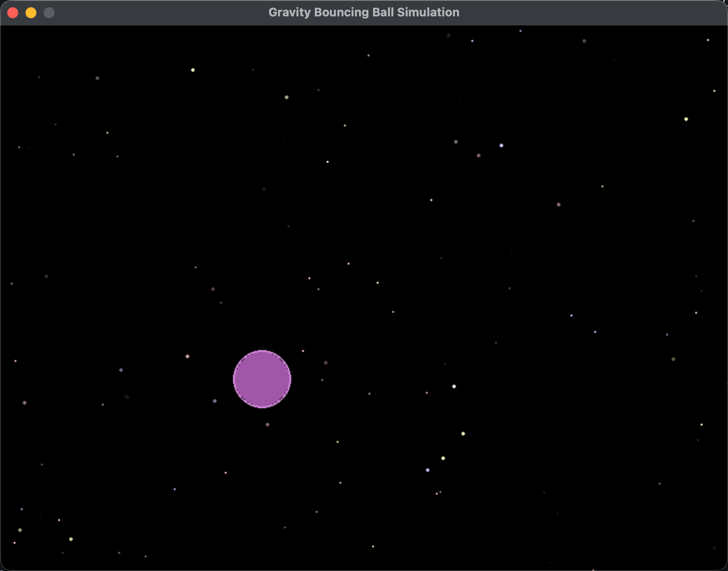The image size is (728, 571).
Task: Click the purple bouncing ball
Action: click(262, 379)
